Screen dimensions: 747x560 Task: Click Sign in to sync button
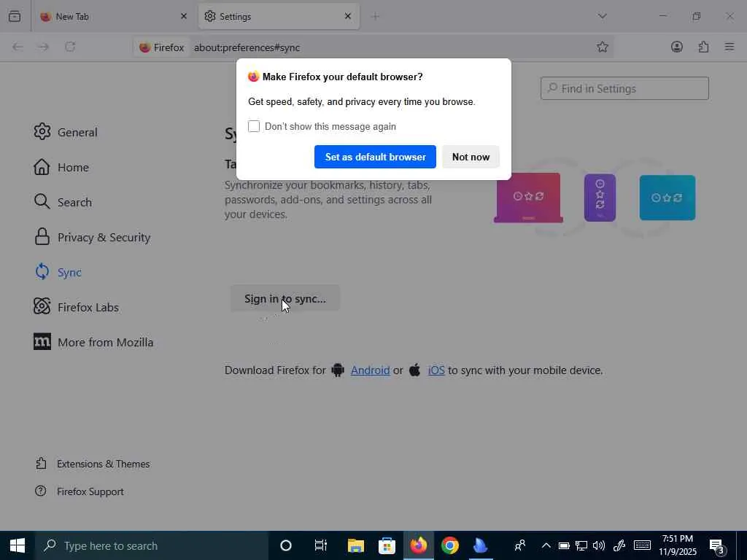(285, 298)
